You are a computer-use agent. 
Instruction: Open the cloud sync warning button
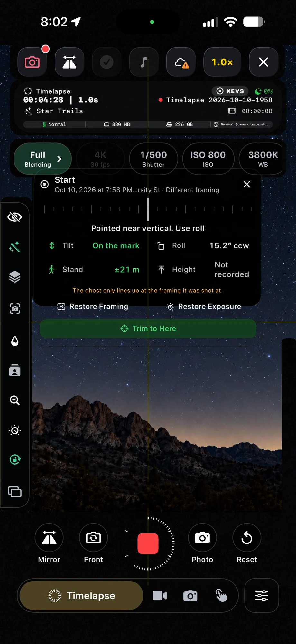tap(181, 62)
